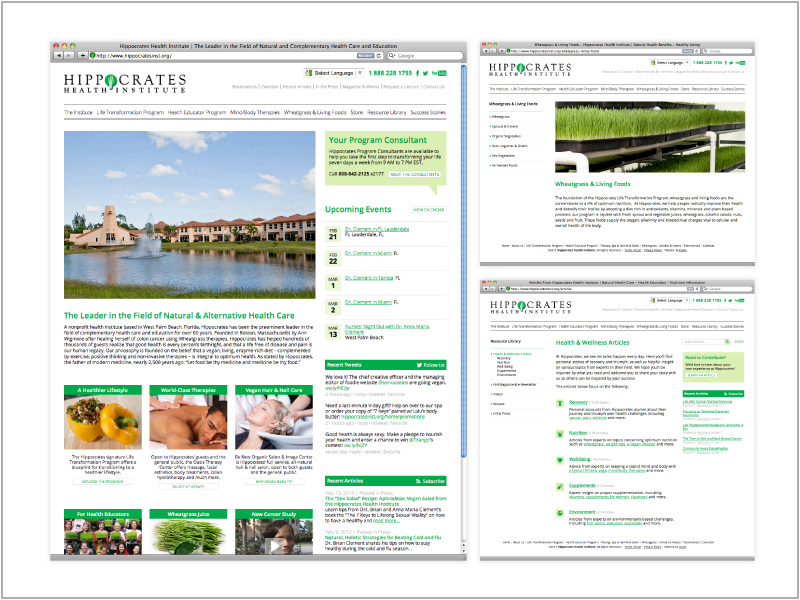
Task: Click the homepage vertical scrollbar thumb
Action: tap(463, 260)
